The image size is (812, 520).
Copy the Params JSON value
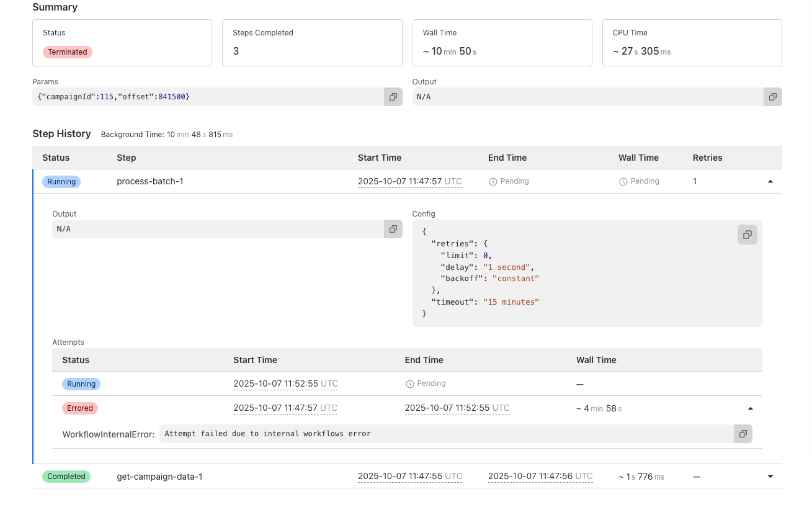point(393,97)
